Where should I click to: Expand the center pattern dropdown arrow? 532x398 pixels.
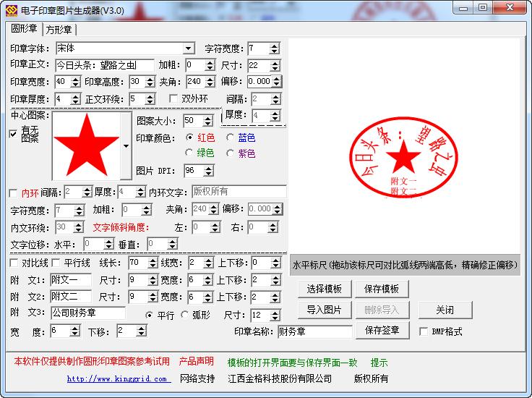[x=126, y=146]
